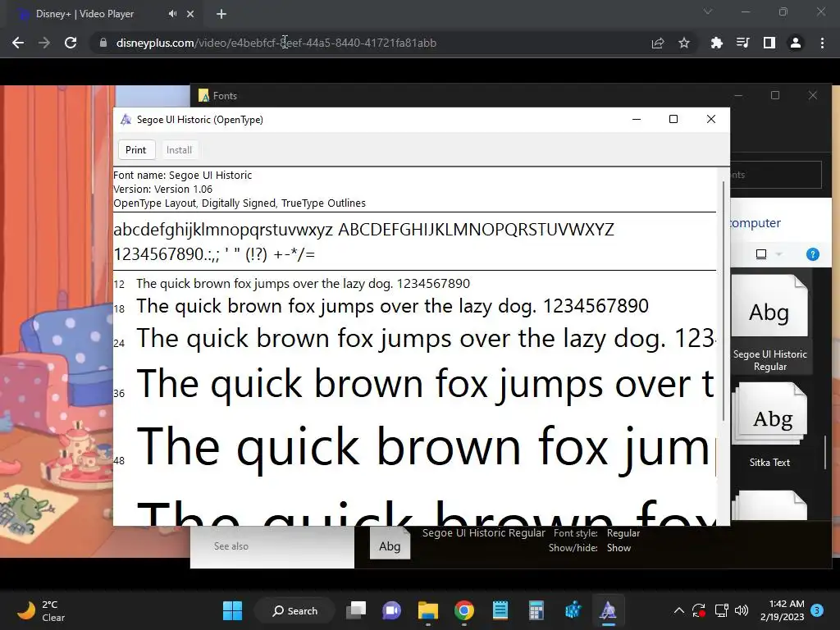
Task: Open the Windows Start menu
Action: 232,610
